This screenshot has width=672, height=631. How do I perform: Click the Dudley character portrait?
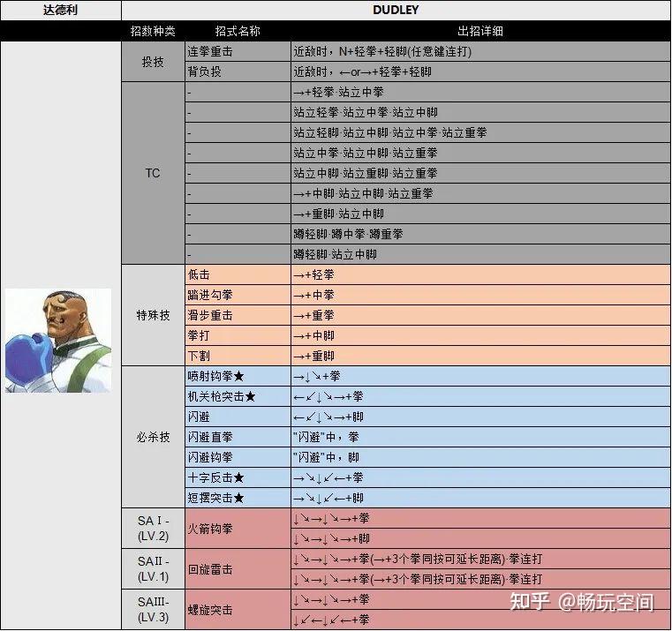(x=58, y=341)
